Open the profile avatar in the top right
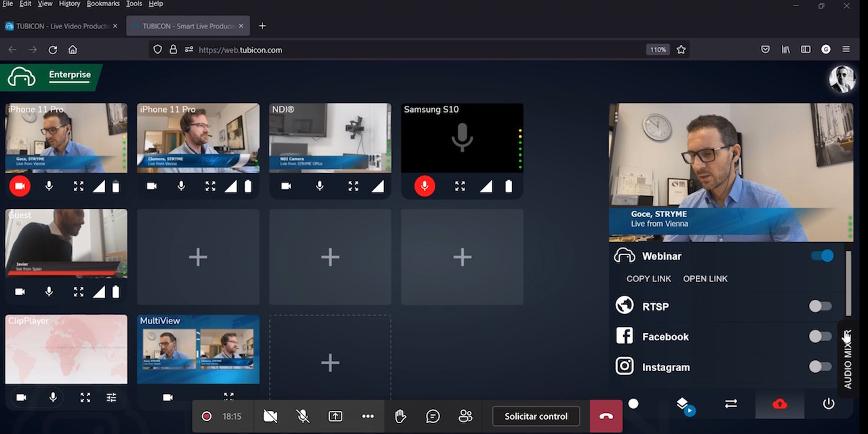 pyautogui.click(x=842, y=79)
